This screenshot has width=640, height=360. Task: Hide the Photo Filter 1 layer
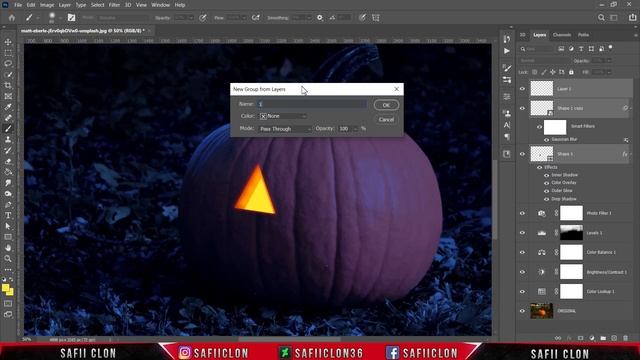pyautogui.click(x=522, y=213)
